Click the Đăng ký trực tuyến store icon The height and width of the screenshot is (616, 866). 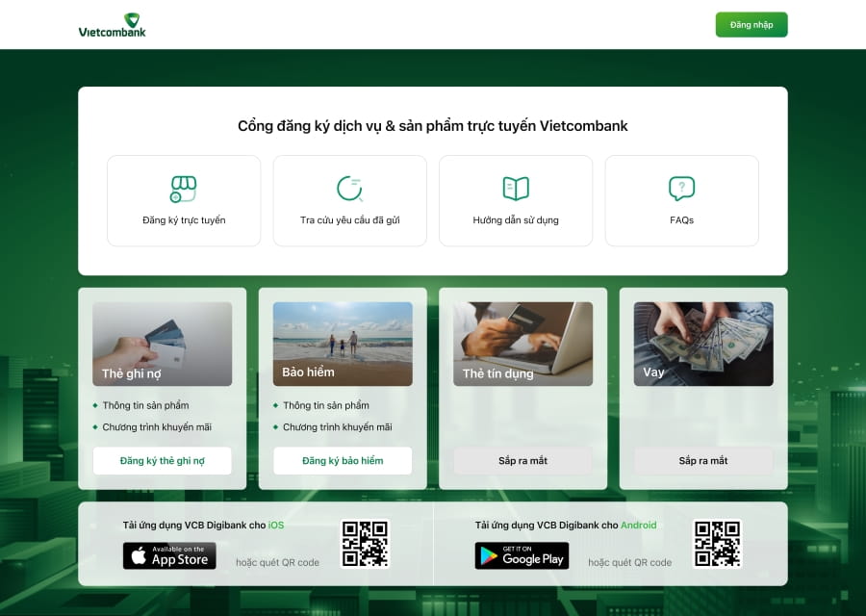point(183,189)
